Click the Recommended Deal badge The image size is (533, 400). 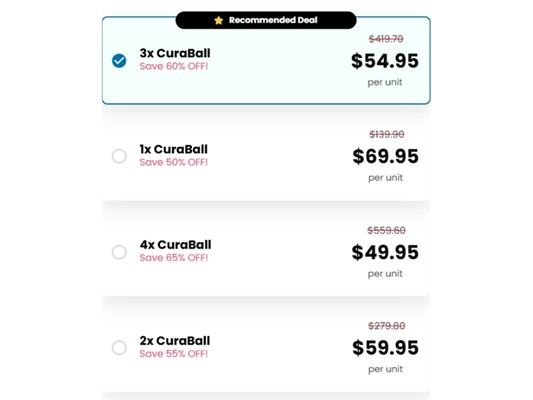[266, 20]
